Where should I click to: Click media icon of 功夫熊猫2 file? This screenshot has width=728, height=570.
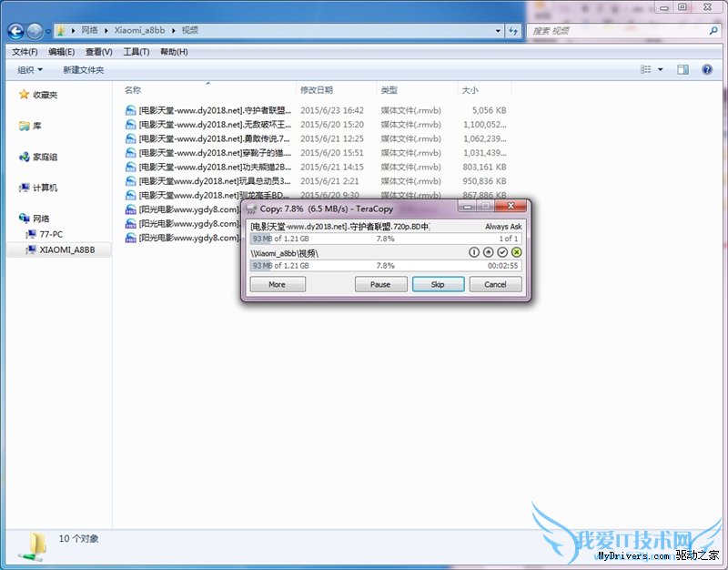click(x=131, y=168)
